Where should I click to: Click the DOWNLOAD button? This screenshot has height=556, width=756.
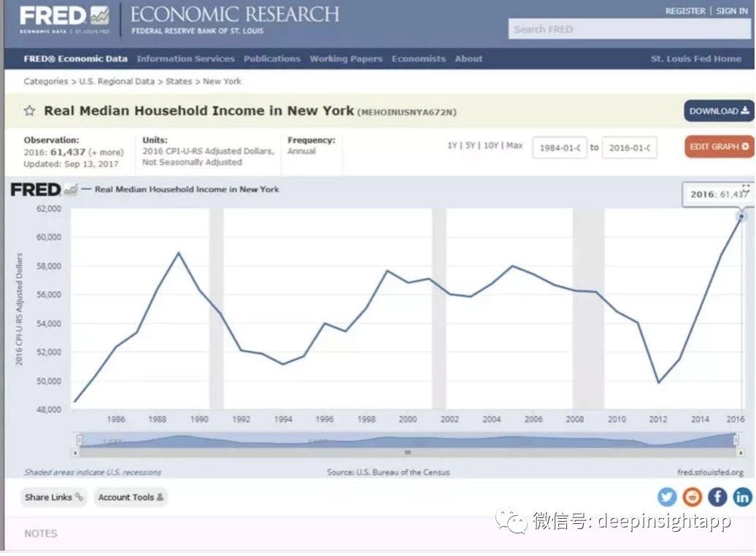point(719,112)
